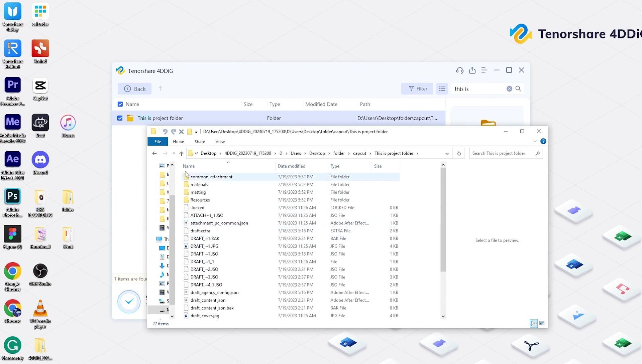Open iTunes desktop shortcut

[68, 126]
